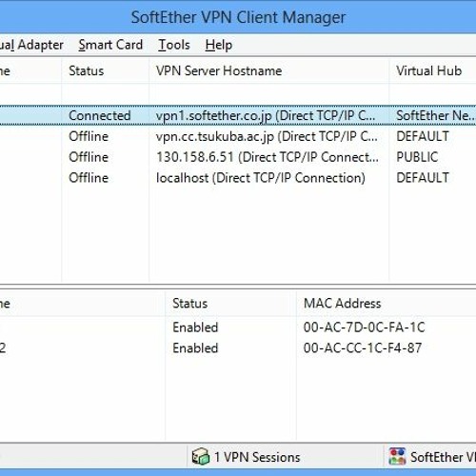Select MAC address 00-AC-CC-1C-F4-87
This screenshot has width=476, height=476.
pos(363,348)
